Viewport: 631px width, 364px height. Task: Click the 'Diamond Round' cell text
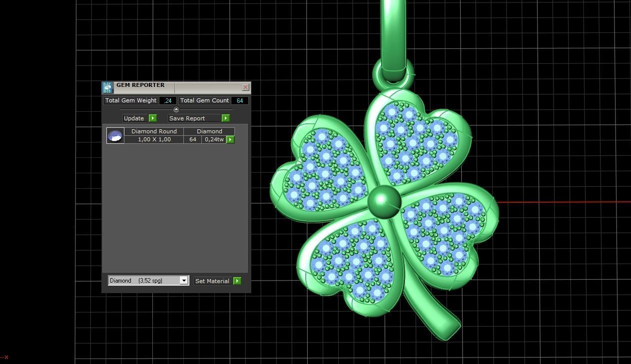(154, 131)
